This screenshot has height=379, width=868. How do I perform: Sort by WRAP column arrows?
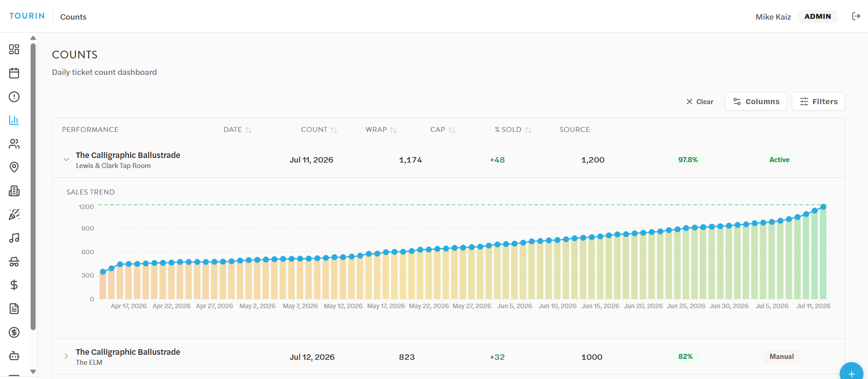tap(393, 130)
